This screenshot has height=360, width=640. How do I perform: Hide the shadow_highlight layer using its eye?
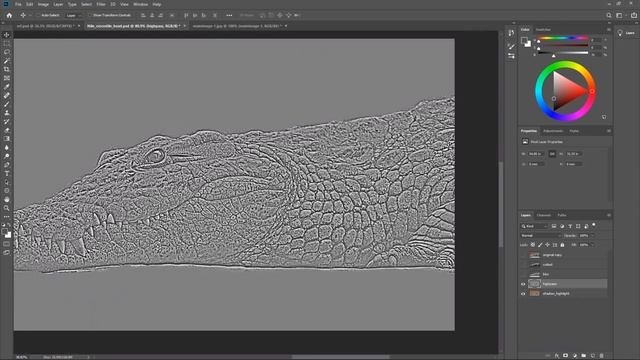[523, 293]
